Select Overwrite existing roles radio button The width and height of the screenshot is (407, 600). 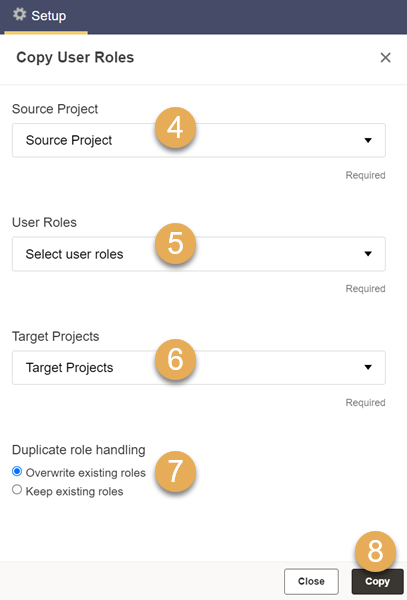[17, 471]
